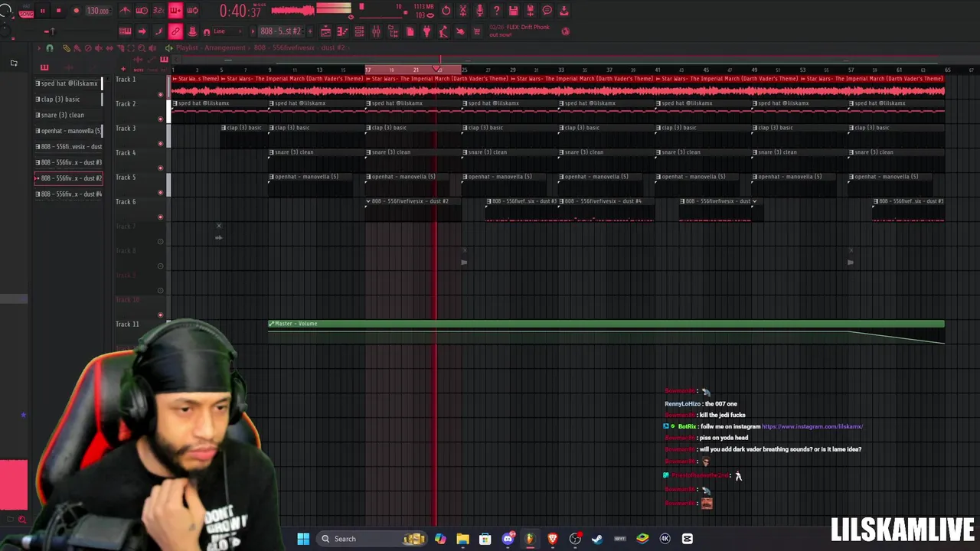The image size is (980, 551).
Task: Select '808 - 556fiv..x - dust #4' in picker
Action: click(67, 194)
